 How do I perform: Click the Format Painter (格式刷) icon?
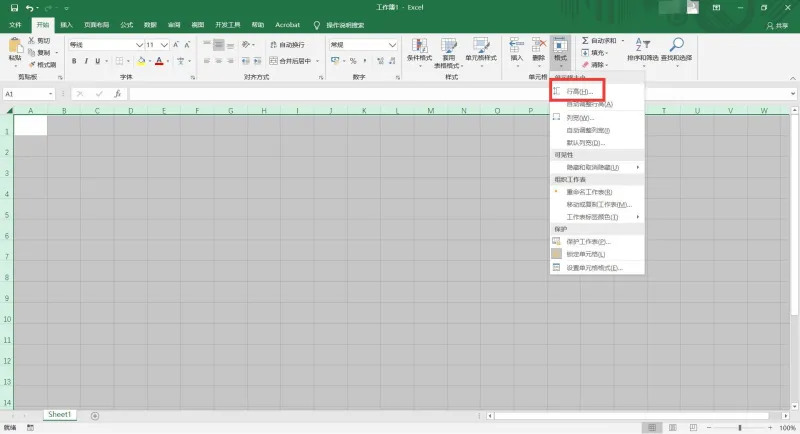pos(32,65)
